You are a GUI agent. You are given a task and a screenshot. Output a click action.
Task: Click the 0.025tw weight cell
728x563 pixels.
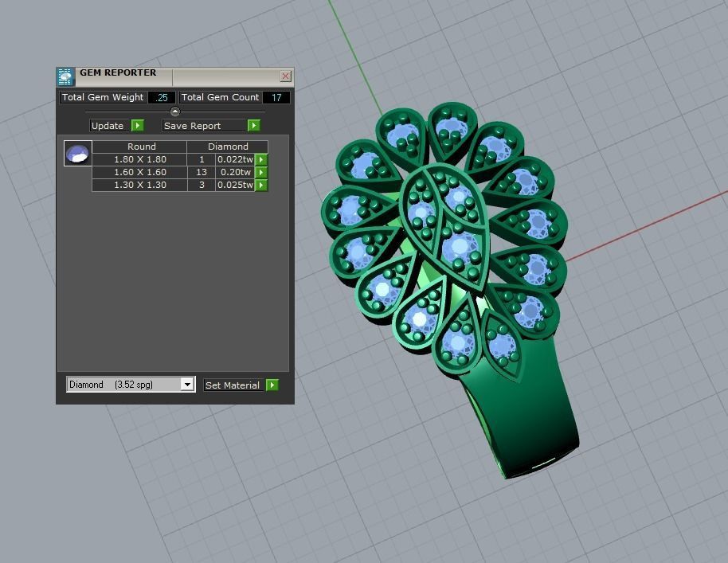click(x=236, y=185)
